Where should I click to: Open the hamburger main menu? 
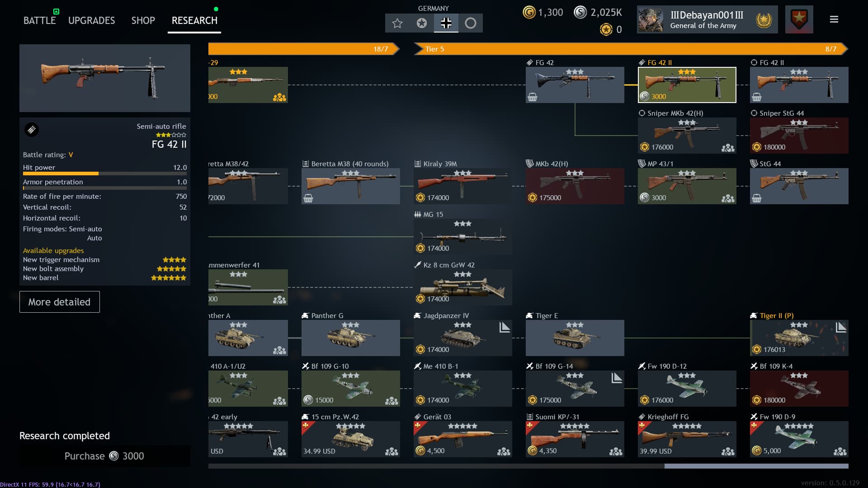(x=834, y=19)
